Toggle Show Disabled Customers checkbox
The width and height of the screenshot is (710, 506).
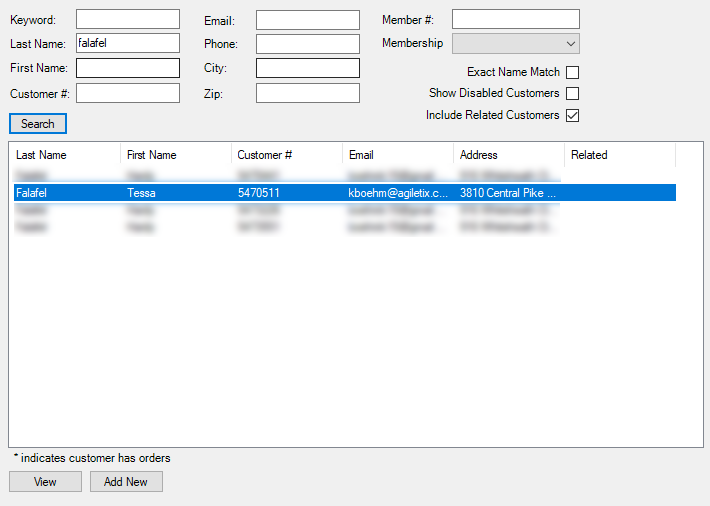572,93
